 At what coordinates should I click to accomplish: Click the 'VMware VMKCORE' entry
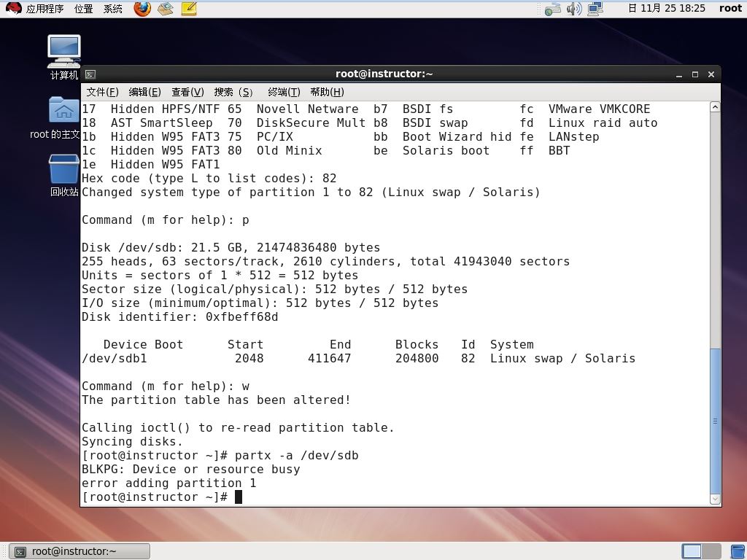599,109
